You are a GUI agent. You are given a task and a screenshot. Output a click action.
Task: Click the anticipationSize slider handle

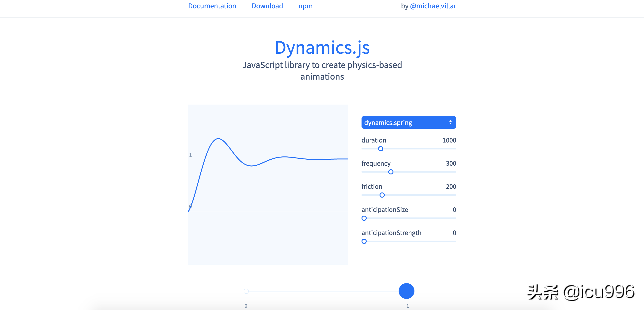pyautogui.click(x=364, y=218)
